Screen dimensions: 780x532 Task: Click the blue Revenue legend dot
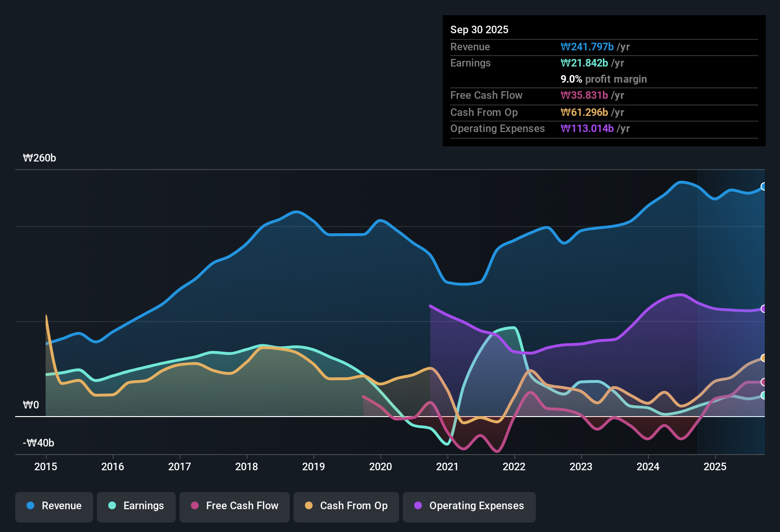coord(29,506)
